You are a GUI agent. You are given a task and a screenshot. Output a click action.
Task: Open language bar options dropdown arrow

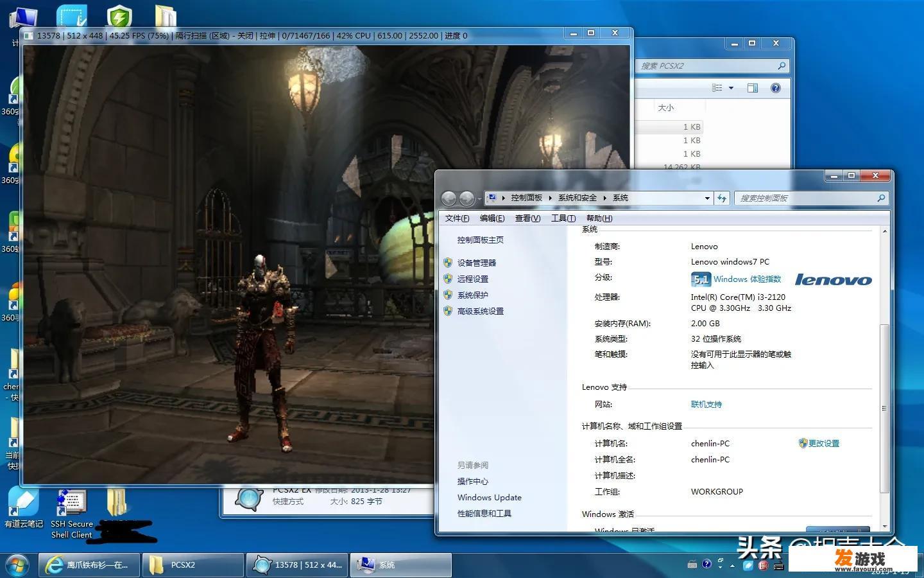point(720,568)
